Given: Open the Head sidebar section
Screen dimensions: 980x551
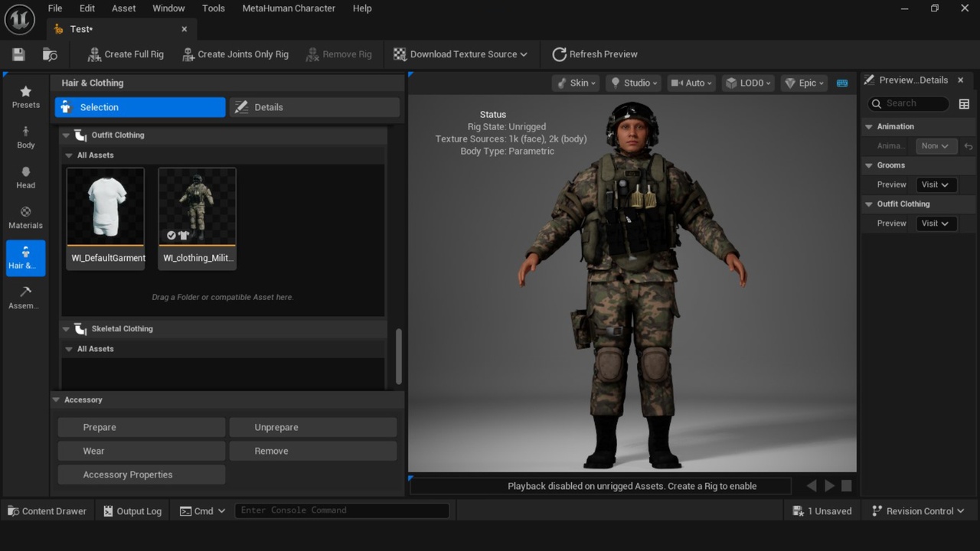Looking at the screenshot, I should click(x=26, y=178).
